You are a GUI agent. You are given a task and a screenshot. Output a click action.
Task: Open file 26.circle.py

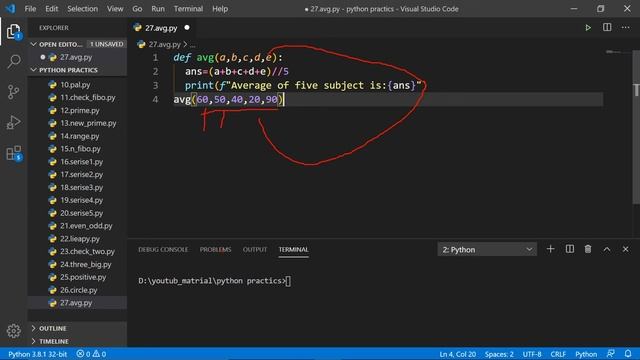(x=77, y=290)
